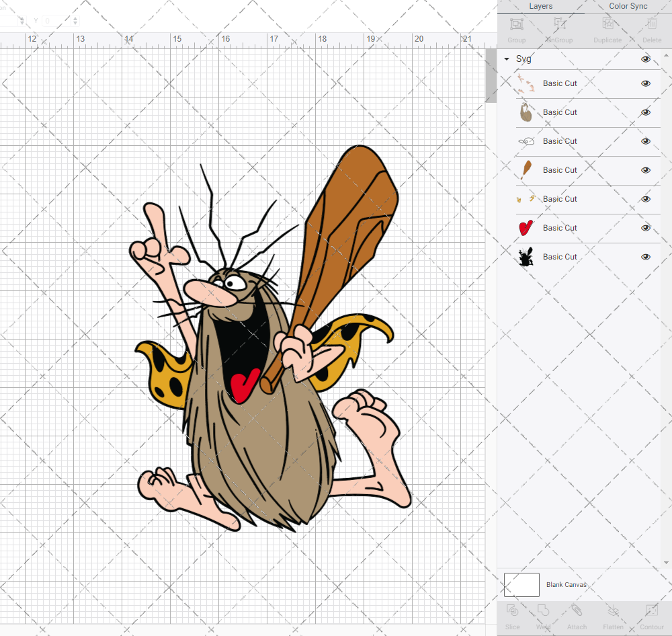Click the Group icon in the Layers panel
Viewport: 672px width, 636px height.
[516, 24]
